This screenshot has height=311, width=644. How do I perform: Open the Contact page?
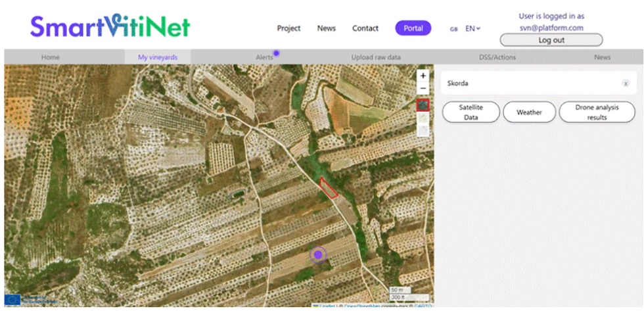coord(365,28)
